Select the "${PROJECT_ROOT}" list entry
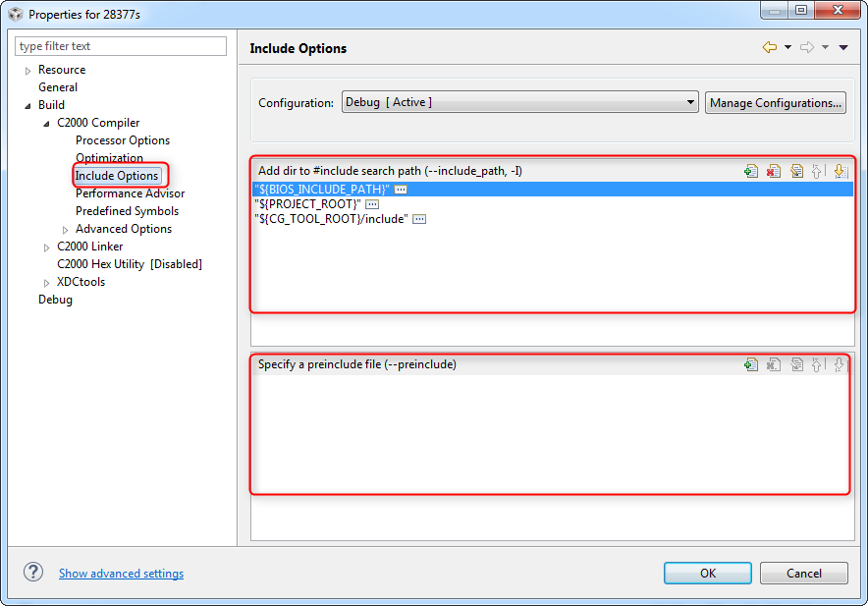 point(553,204)
